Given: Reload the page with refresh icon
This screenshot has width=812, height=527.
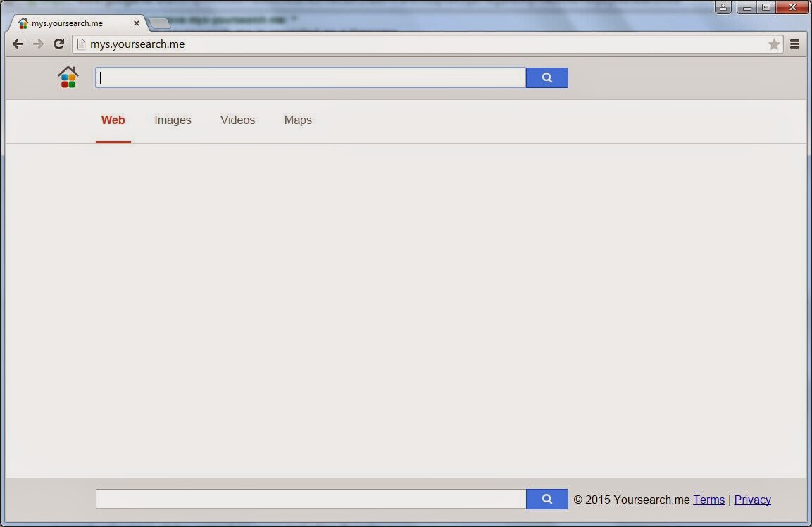Looking at the screenshot, I should [x=58, y=44].
